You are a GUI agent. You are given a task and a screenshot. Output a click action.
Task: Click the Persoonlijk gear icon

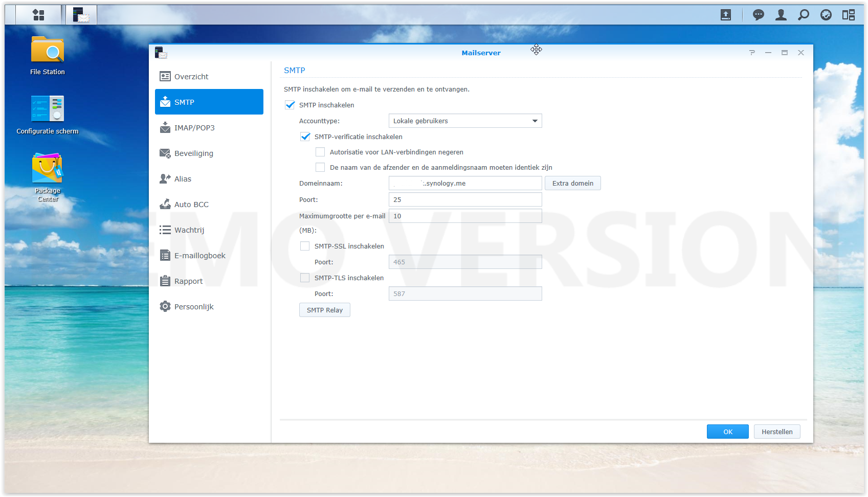[165, 307]
